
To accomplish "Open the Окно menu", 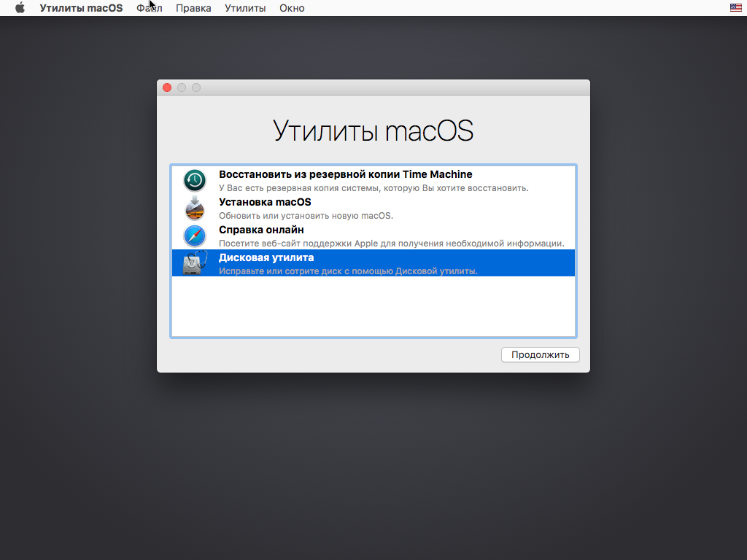I will click(x=292, y=8).
